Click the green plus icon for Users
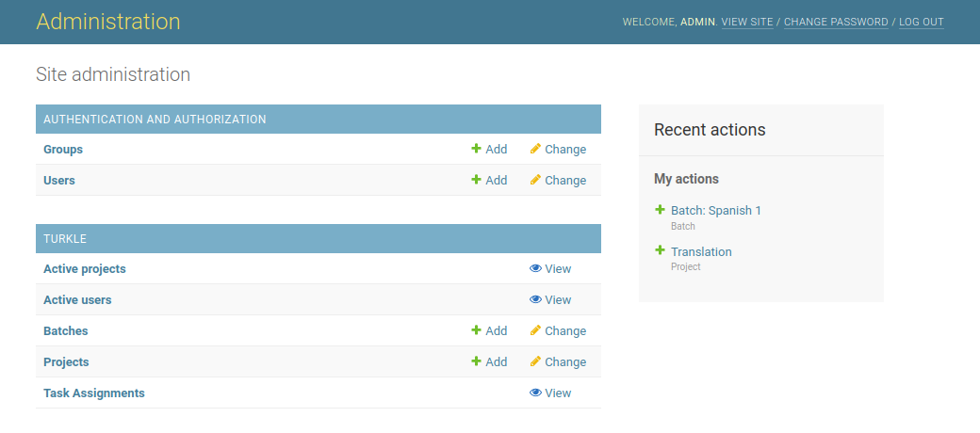Image resolution: width=980 pixels, height=433 pixels. click(476, 180)
